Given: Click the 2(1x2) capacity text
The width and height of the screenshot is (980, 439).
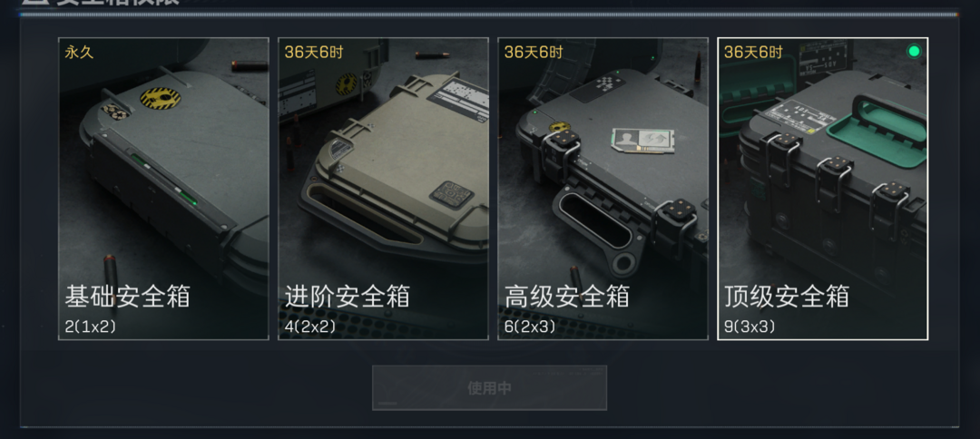Looking at the screenshot, I should [91, 326].
